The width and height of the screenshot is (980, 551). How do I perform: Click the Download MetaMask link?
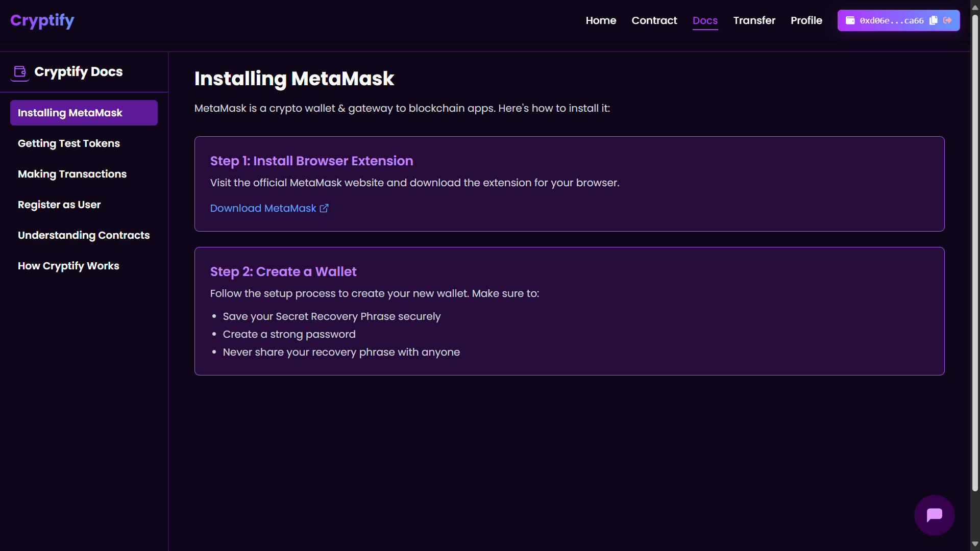263,208
